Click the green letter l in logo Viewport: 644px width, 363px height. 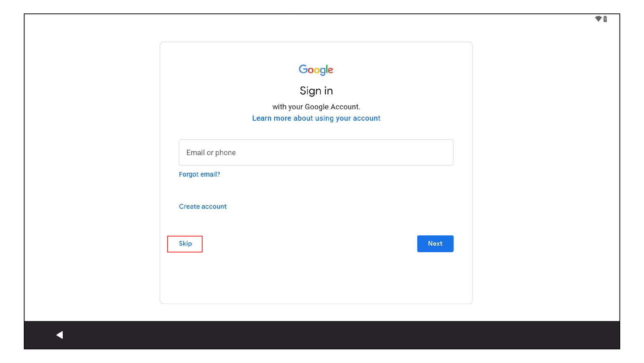coord(326,69)
